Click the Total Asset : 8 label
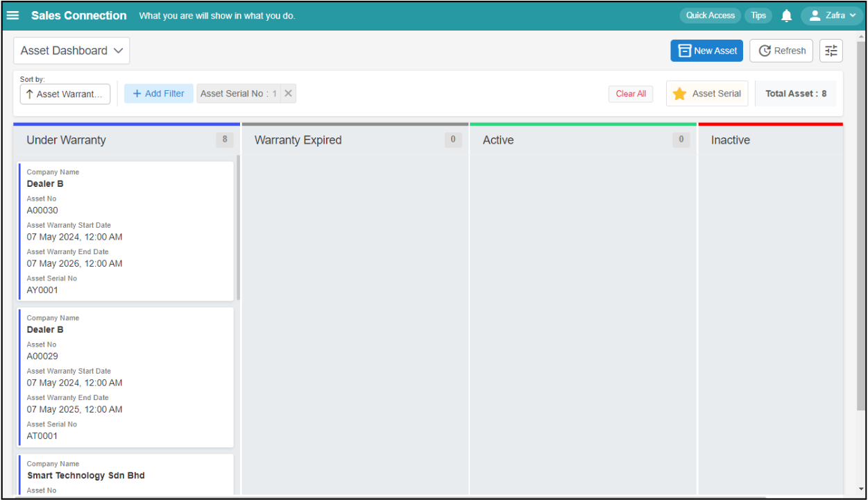This screenshot has width=868, height=500. [796, 94]
